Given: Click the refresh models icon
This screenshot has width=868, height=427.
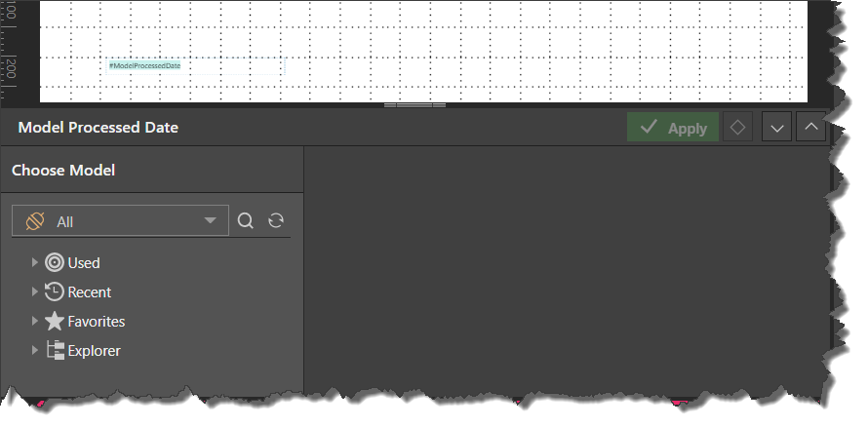Looking at the screenshot, I should [276, 221].
